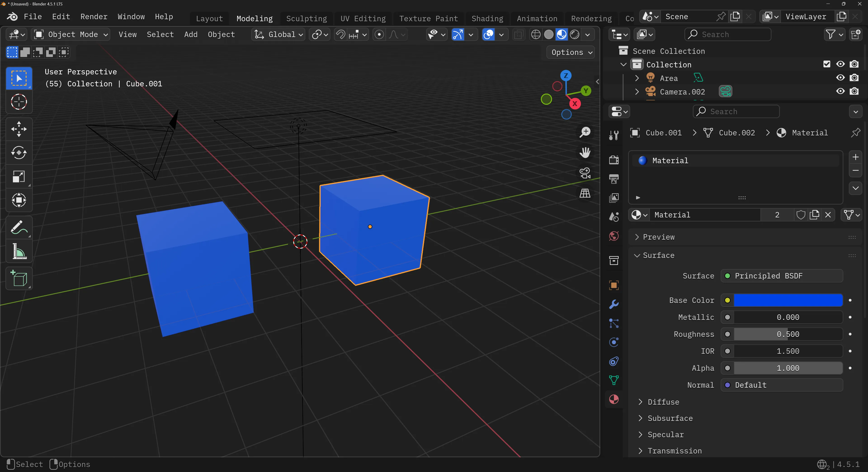Select the Move tool
This screenshot has height=472, width=868.
(19, 129)
